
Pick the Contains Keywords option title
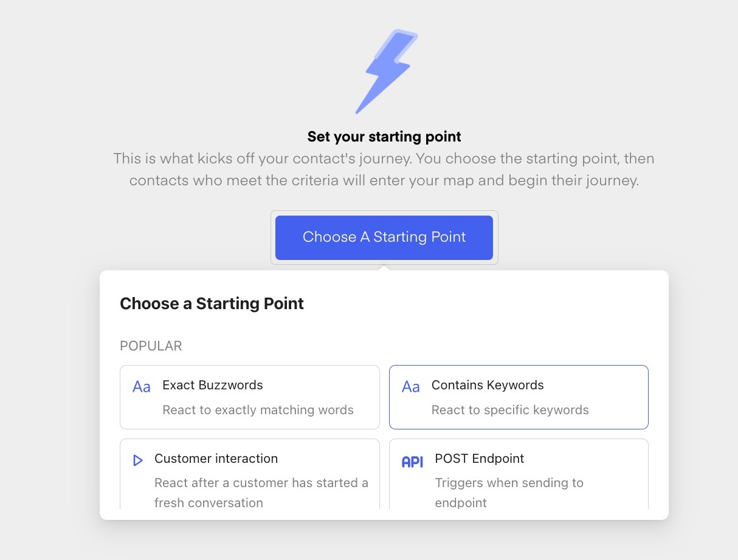pos(487,385)
